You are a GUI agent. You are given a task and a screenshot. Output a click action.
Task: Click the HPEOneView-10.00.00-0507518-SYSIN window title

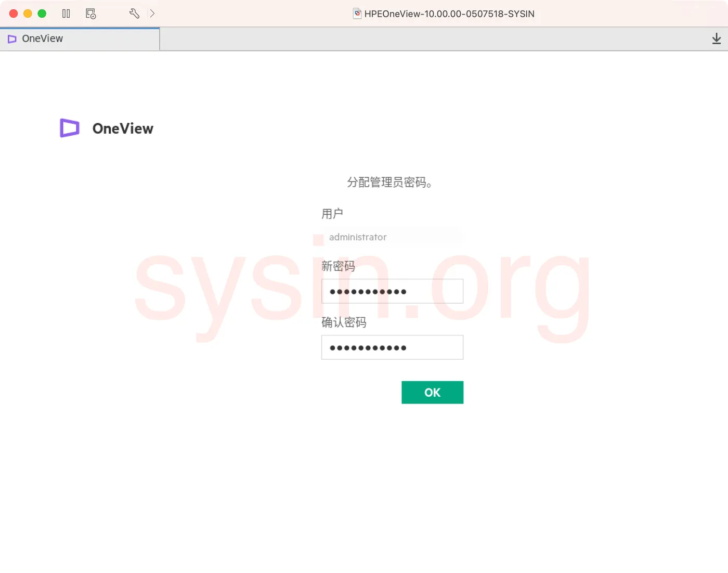click(449, 14)
